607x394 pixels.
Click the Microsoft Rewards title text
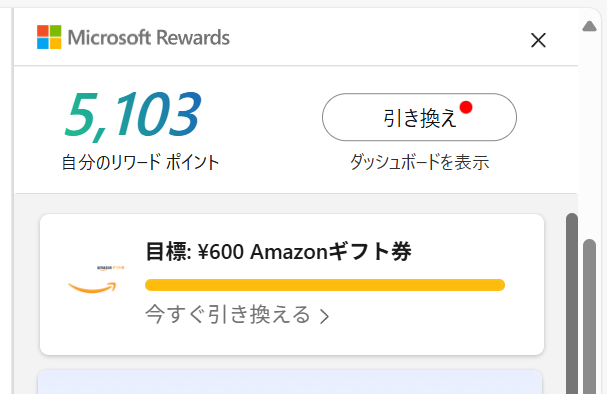[149, 38]
